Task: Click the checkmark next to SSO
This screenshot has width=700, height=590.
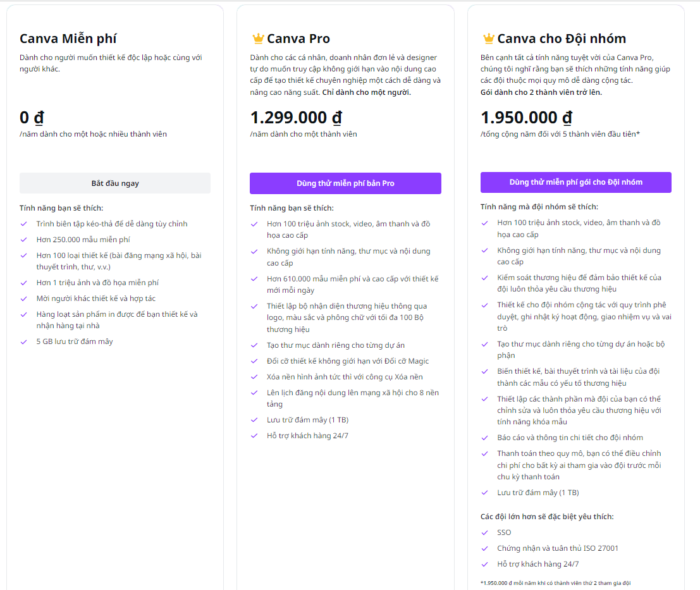Action: point(485,532)
